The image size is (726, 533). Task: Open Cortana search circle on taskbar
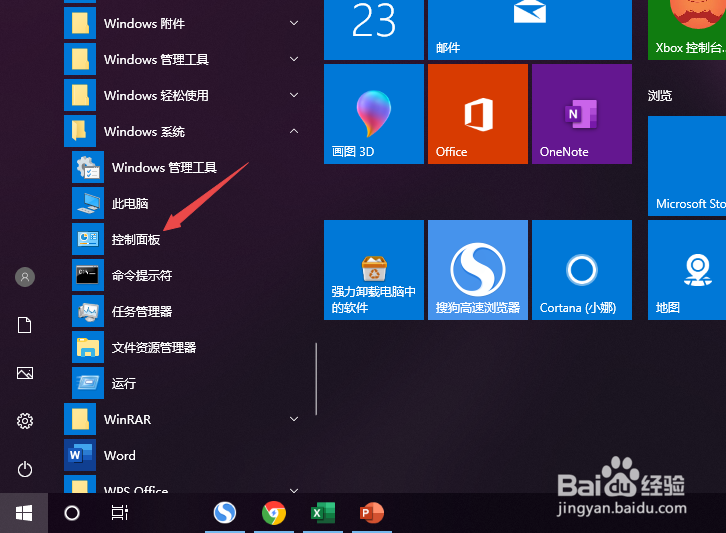(x=72, y=513)
